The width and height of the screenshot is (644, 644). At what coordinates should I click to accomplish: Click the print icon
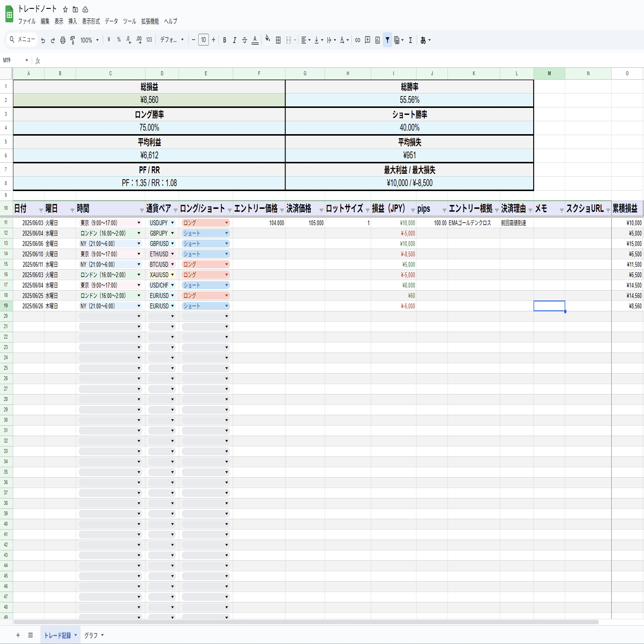[63, 40]
